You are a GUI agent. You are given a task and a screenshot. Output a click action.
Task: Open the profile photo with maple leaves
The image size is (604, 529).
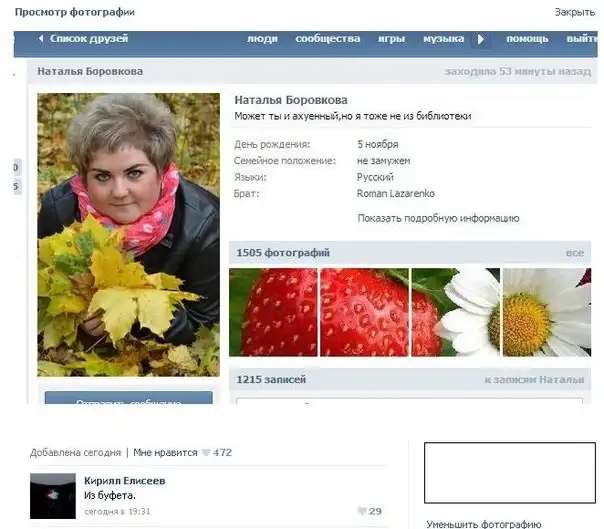point(128,235)
